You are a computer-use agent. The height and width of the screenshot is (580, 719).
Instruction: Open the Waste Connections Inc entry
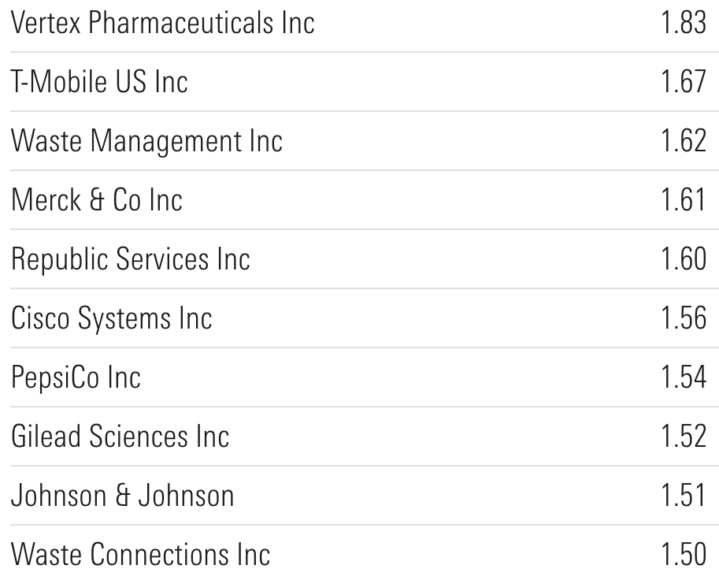pos(140,554)
